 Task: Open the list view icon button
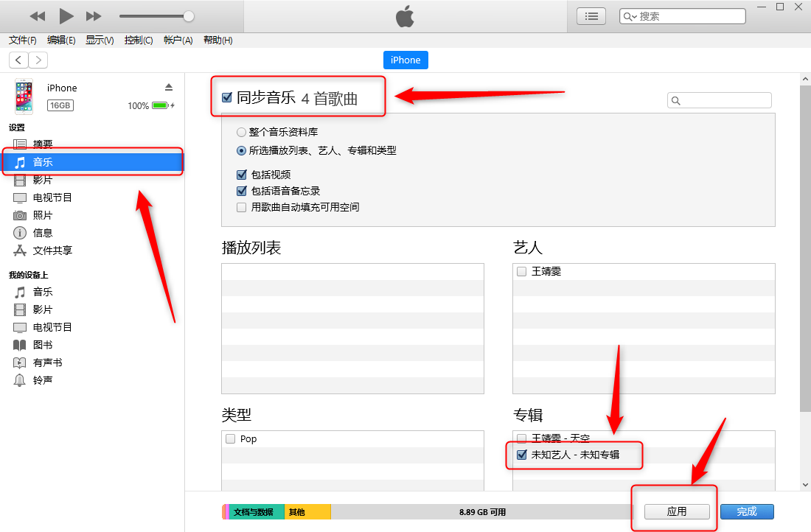(591, 16)
